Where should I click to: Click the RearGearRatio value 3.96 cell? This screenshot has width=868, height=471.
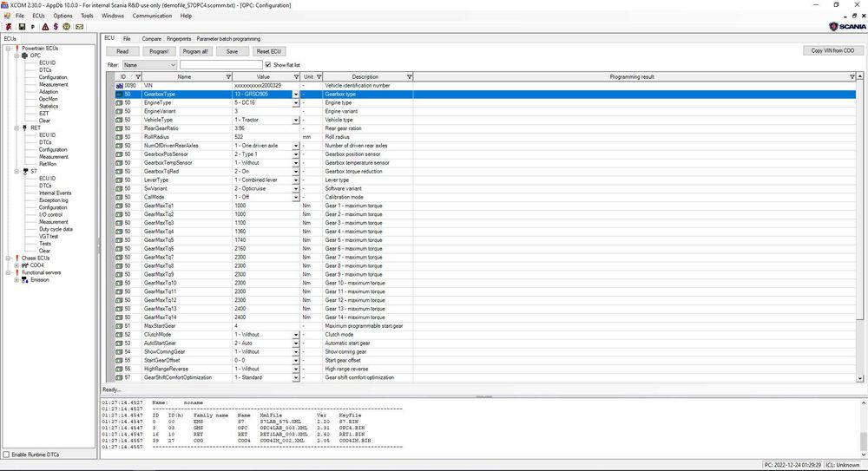pyautogui.click(x=266, y=128)
